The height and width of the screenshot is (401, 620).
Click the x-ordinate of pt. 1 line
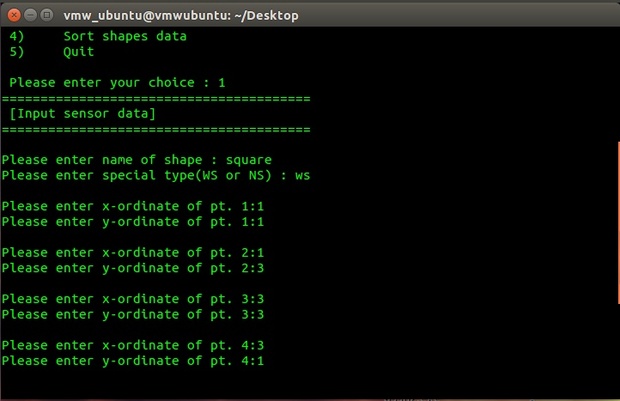coord(133,206)
